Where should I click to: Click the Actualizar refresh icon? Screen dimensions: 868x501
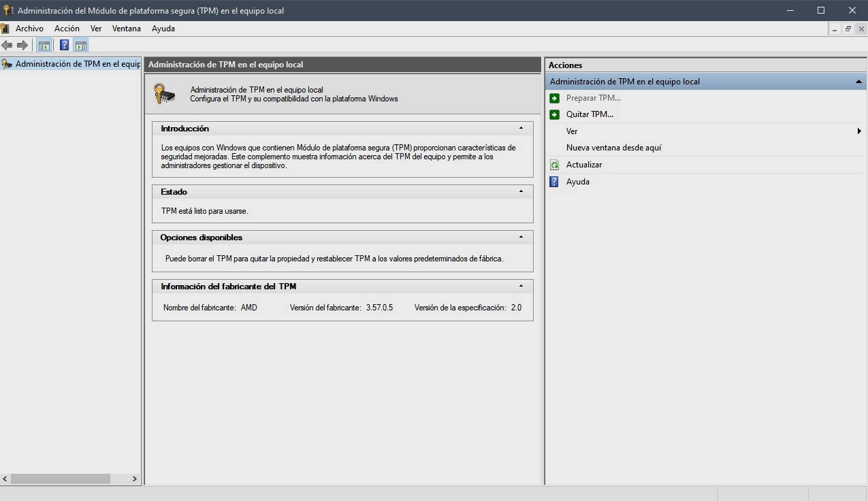[x=554, y=165]
